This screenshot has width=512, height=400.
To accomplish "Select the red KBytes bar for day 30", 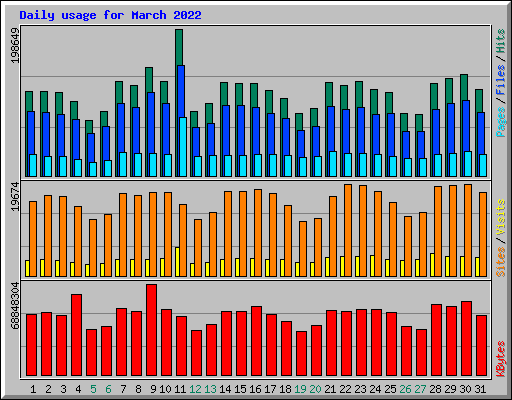I will pyautogui.click(x=466, y=339).
